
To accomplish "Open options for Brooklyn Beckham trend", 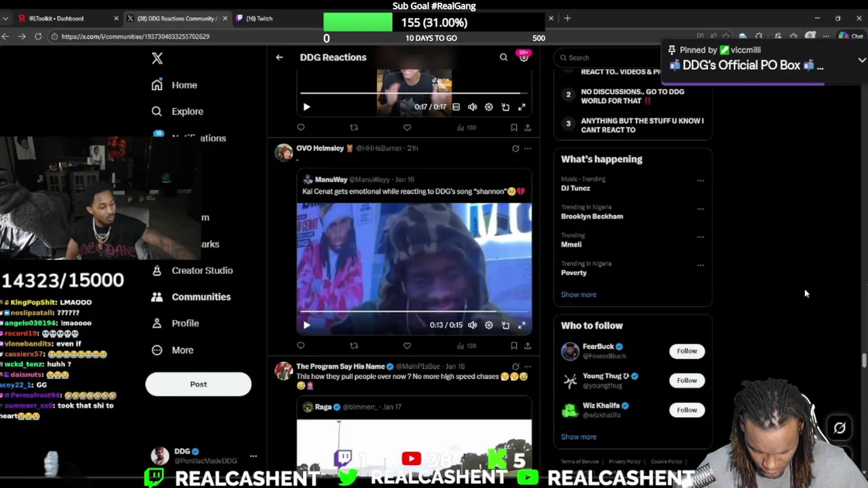I will (x=701, y=209).
